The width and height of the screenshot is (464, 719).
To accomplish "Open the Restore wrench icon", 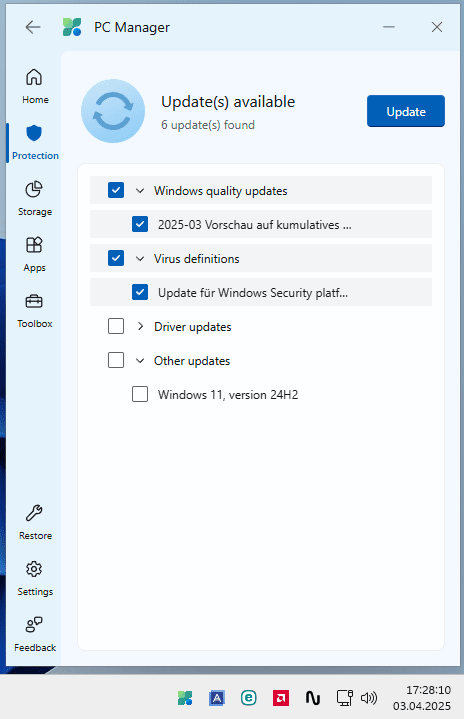I will (x=34, y=513).
